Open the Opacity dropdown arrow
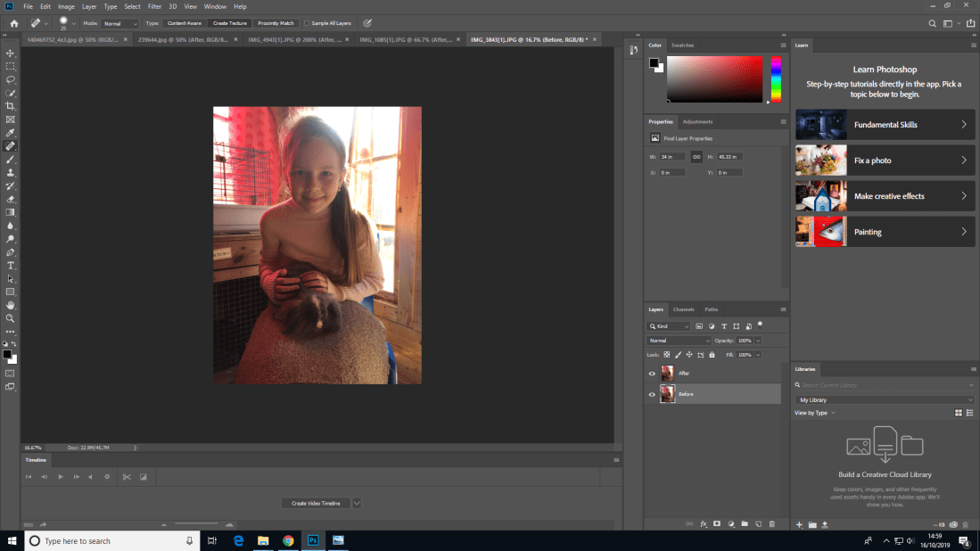Viewport: 980px width, 551px height. pyautogui.click(x=758, y=341)
